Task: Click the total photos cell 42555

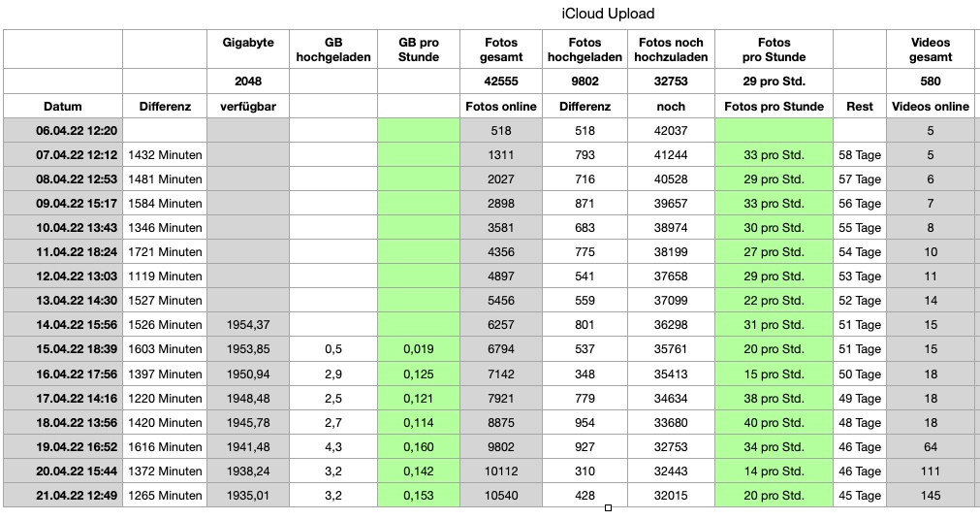Action: tap(501, 81)
